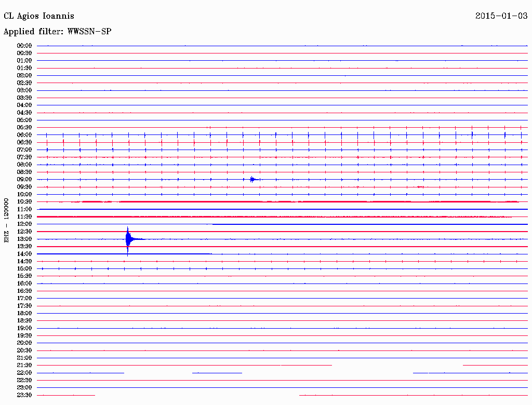Click the date label 2015-01-03
Screen dimensions: 532x405
tap(501, 16)
